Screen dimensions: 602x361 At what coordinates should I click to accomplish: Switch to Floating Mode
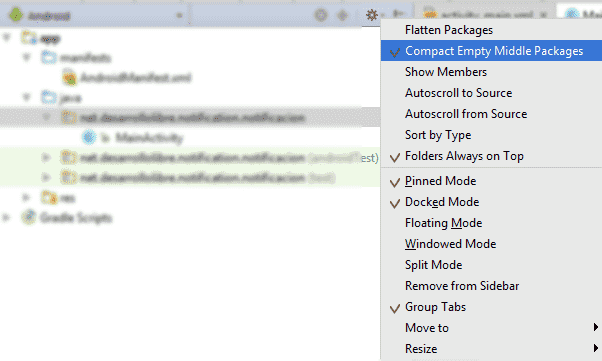pyautogui.click(x=491, y=223)
